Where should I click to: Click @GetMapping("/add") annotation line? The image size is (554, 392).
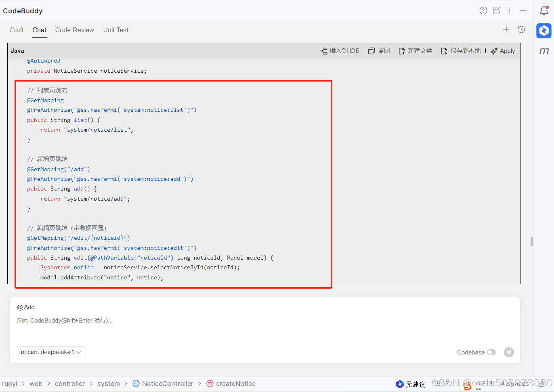pyautogui.click(x=59, y=170)
